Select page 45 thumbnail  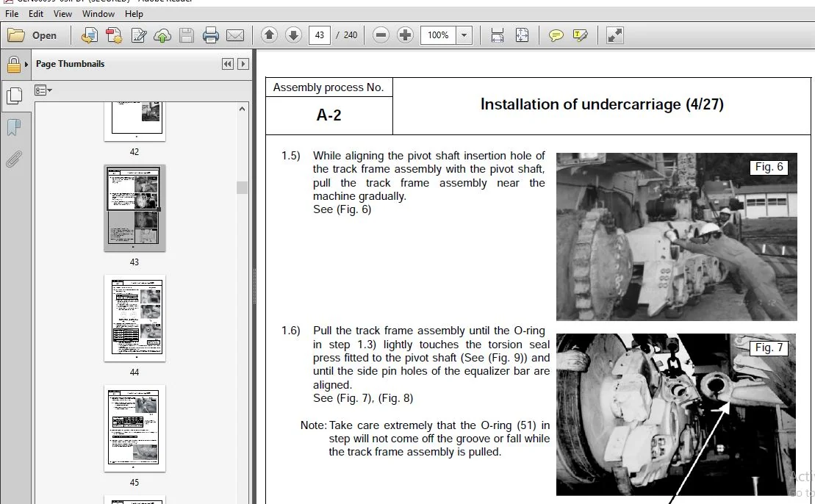[134, 428]
